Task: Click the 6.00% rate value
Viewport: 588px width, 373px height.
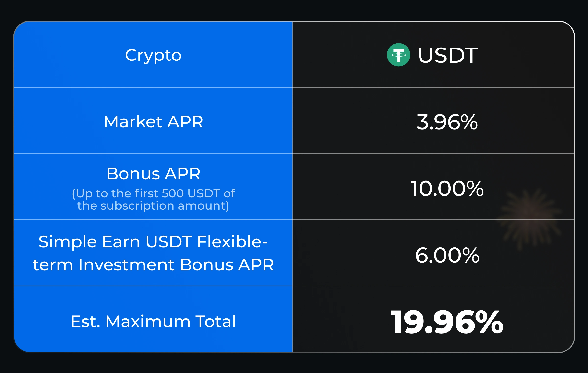Action: [x=447, y=255]
